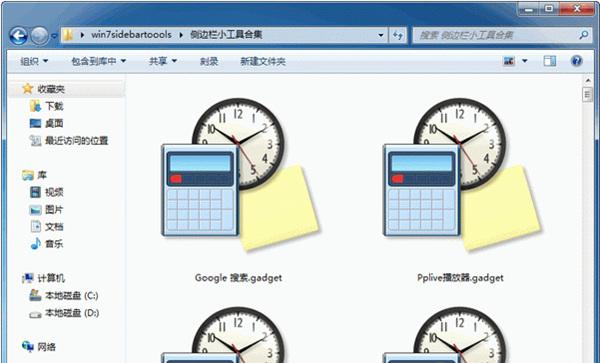This screenshot has height=363, width=600.
Task: Open the view options dropdown arrow
Action: pyautogui.click(x=525, y=61)
